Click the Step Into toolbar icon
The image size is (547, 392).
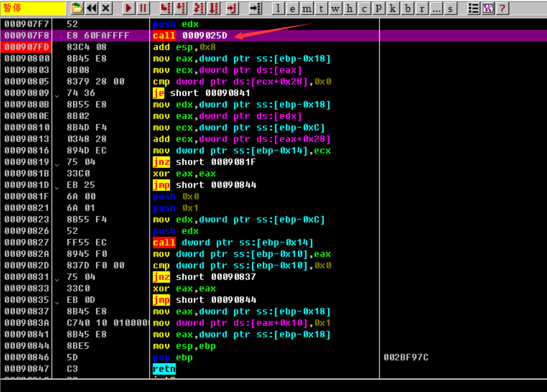tap(166, 8)
